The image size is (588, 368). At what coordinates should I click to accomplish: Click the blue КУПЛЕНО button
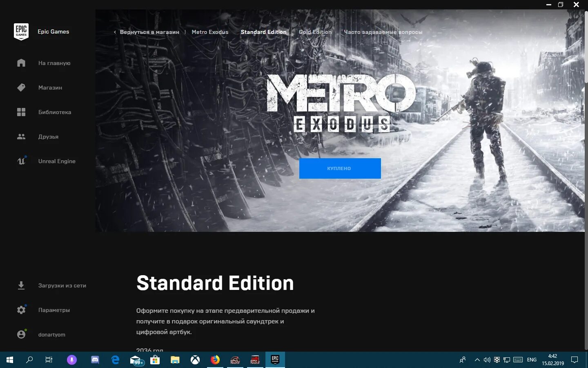point(340,168)
